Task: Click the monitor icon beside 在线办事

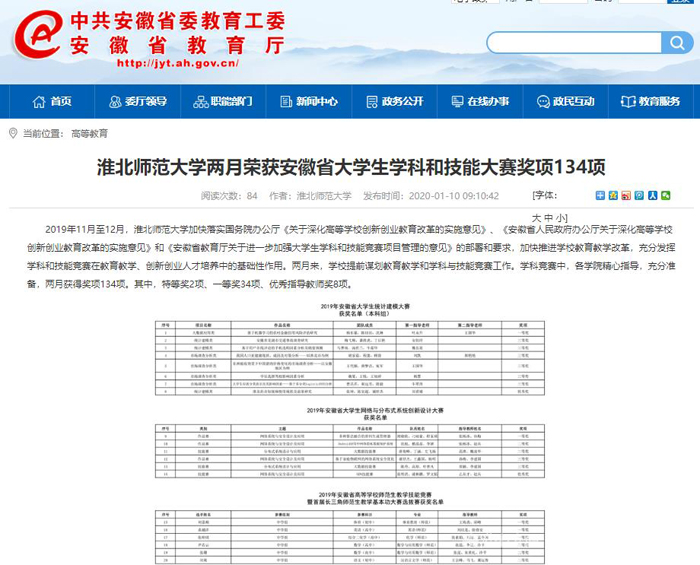Action: [458, 102]
